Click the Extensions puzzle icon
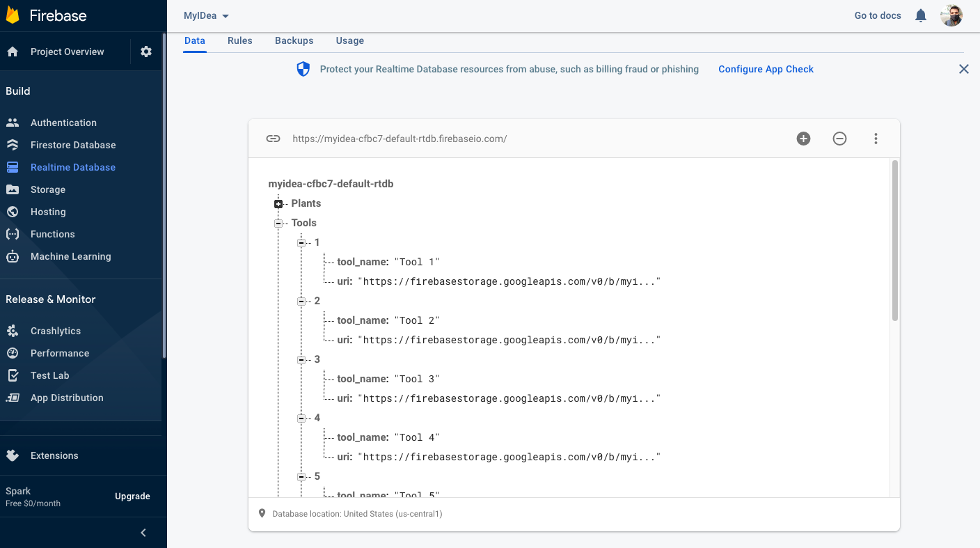This screenshot has width=980, height=548. 13,455
